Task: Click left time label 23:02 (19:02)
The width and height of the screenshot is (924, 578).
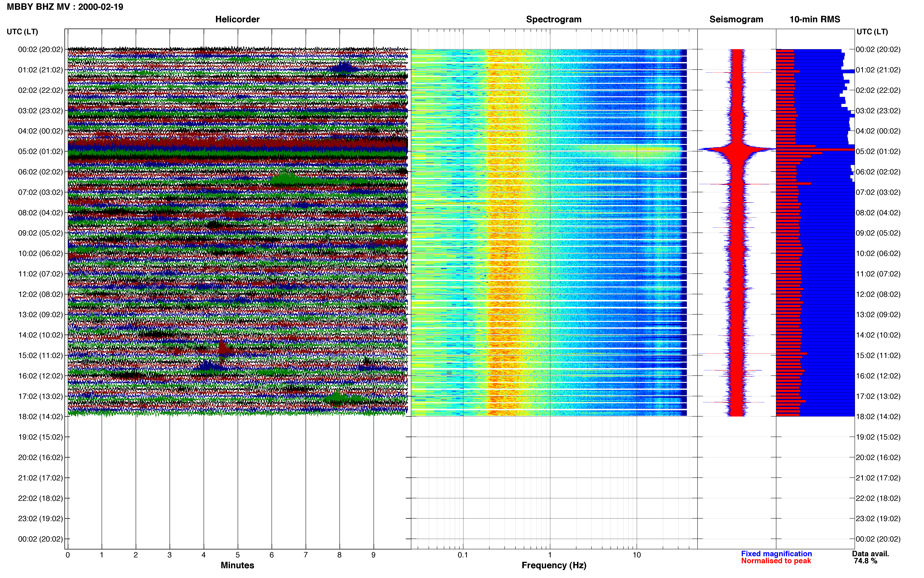Action: (x=40, y=519)
